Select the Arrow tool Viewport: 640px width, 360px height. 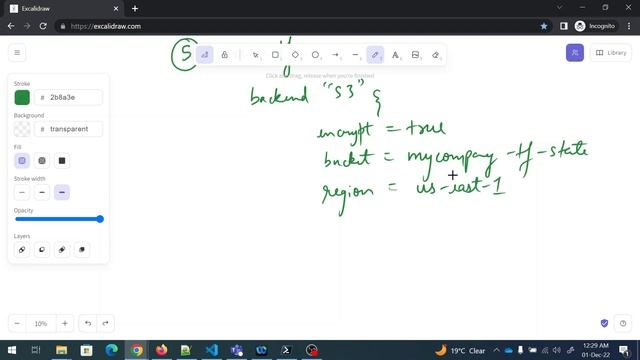pyautogui.click(x=336, y=55)
